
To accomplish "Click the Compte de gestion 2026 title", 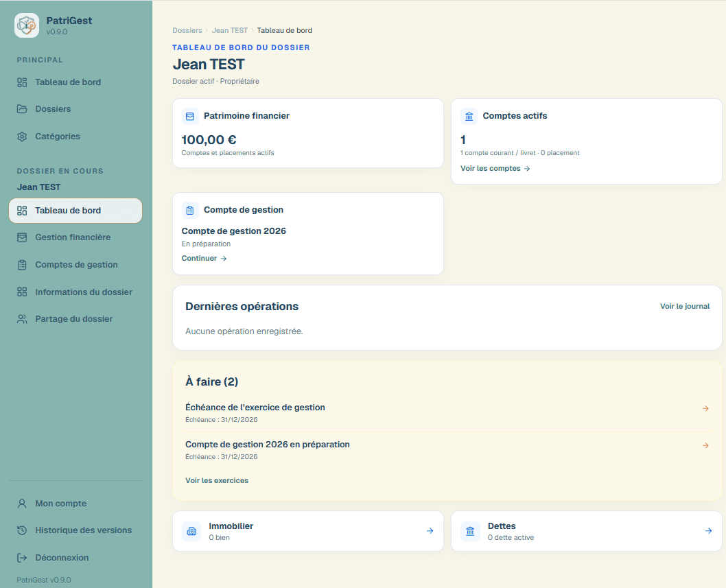I will coord(234,231).
